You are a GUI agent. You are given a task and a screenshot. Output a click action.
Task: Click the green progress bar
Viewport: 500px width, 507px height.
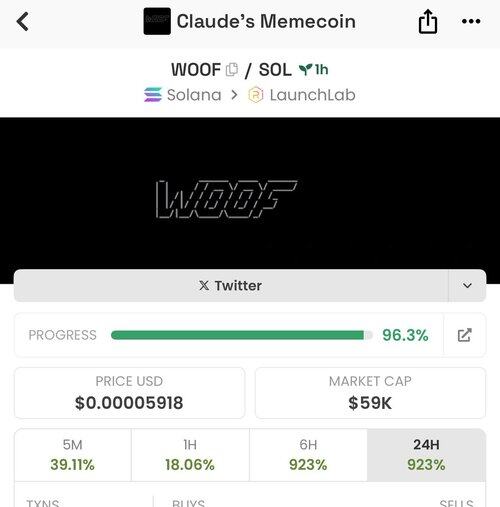pyautogui.click(x=241, y=335)
